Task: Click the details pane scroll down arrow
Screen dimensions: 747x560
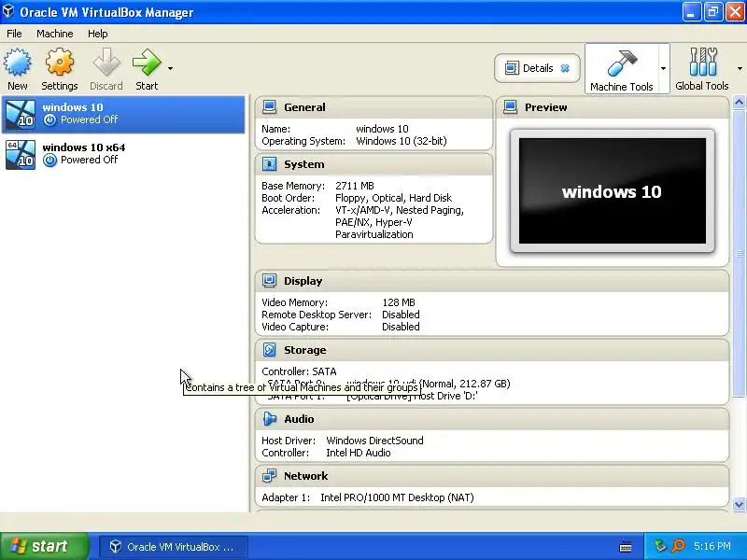Action: pyautogui.click(x=739, y=504)
